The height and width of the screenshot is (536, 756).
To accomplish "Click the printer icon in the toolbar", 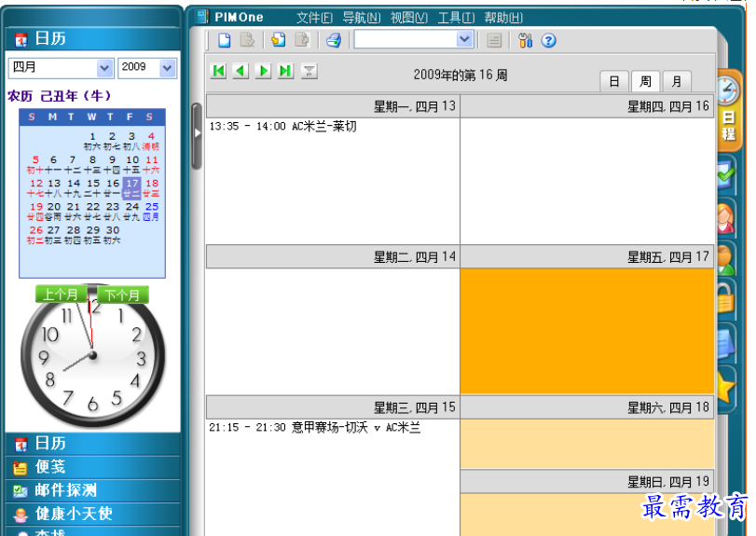I will tap(334, 40).
